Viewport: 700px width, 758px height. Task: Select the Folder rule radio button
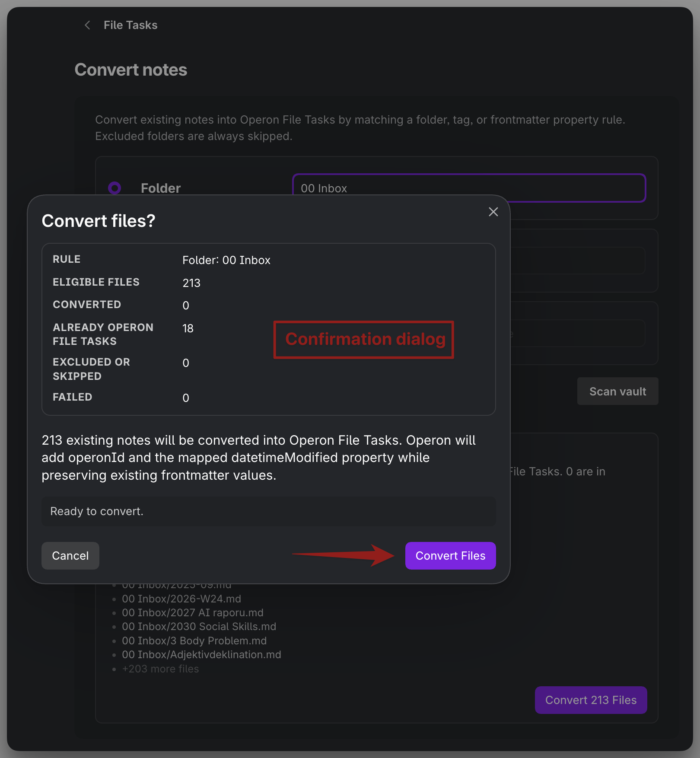(x=115, y=188)
